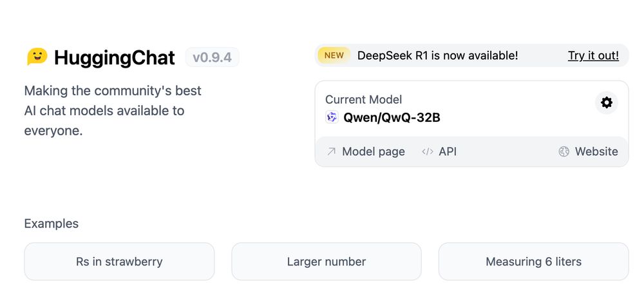Click the code brackets icon beside API
This screenshot has width=644, height=306.
point(428,151)
